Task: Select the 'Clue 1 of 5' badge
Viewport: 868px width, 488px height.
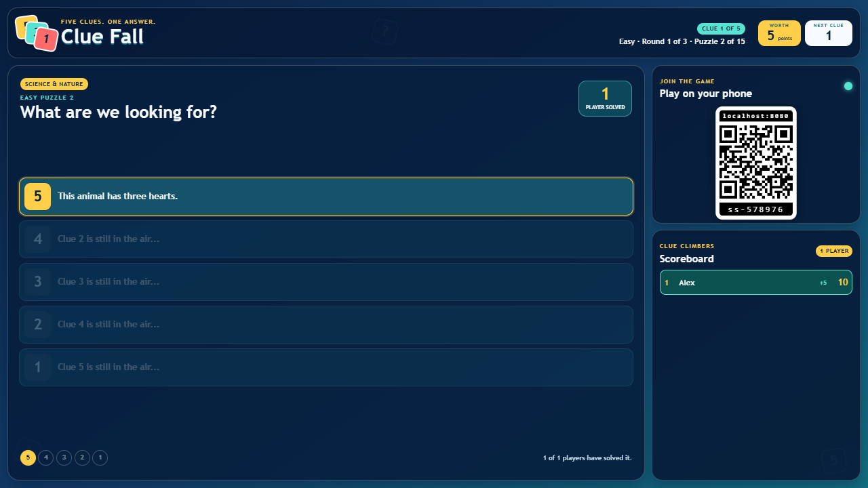Action: (721, 28)
